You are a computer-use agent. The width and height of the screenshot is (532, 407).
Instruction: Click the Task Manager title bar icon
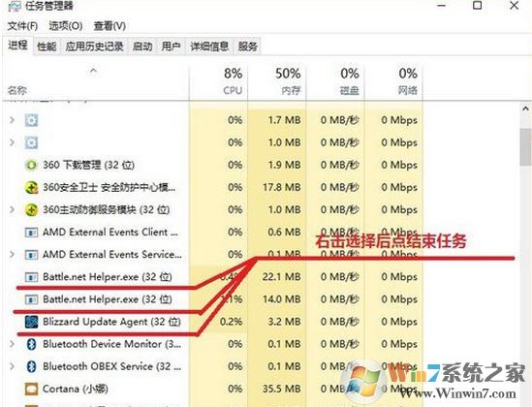click(15, 6)
